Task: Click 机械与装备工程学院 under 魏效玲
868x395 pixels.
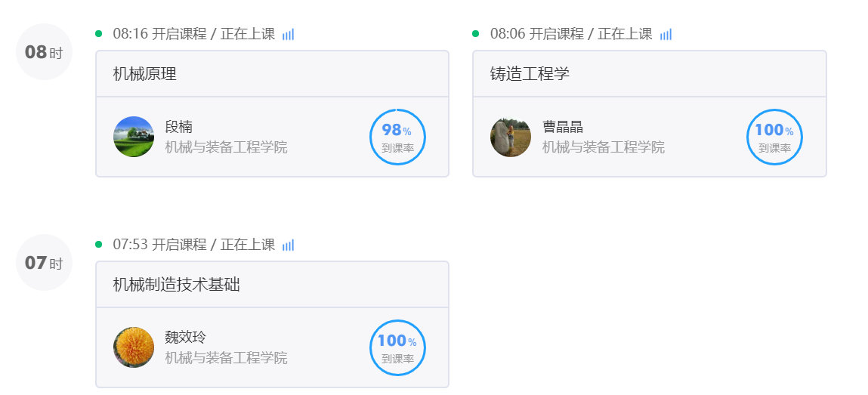Action: tap(226, 358)
